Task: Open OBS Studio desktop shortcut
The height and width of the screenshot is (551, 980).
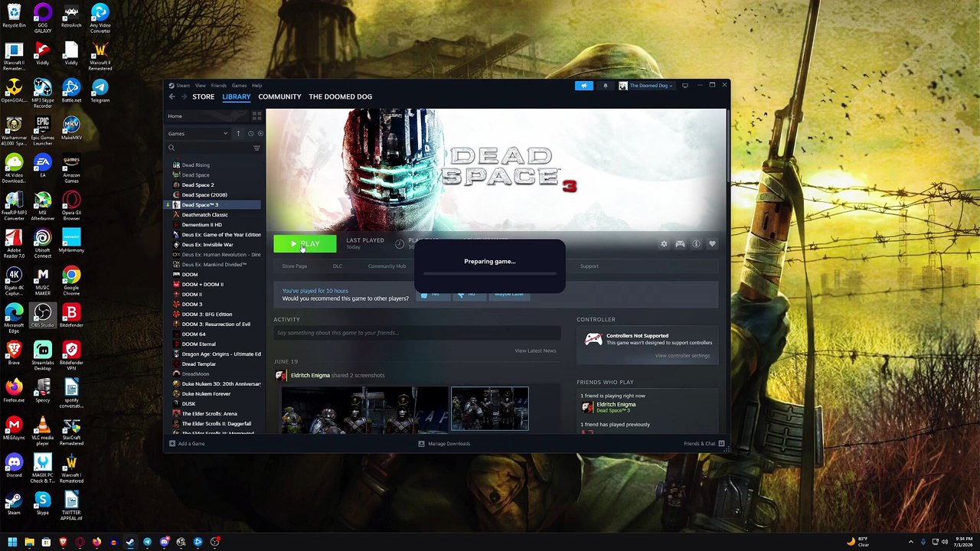Action: [43, 315]
